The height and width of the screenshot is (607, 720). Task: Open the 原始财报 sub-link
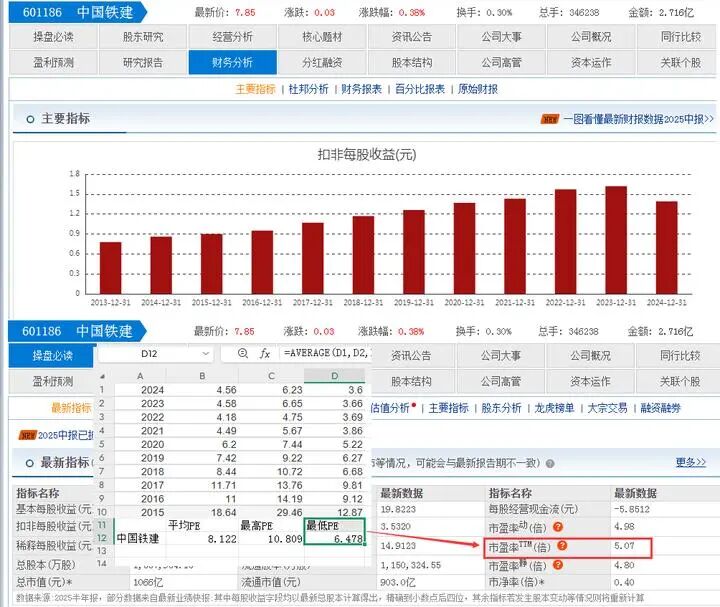tap(478, 89)
